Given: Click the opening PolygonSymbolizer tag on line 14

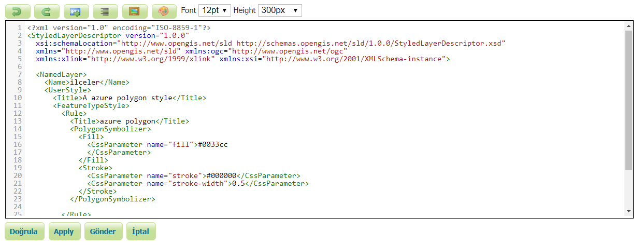Looking at the screenshot, I should (110, 129).
